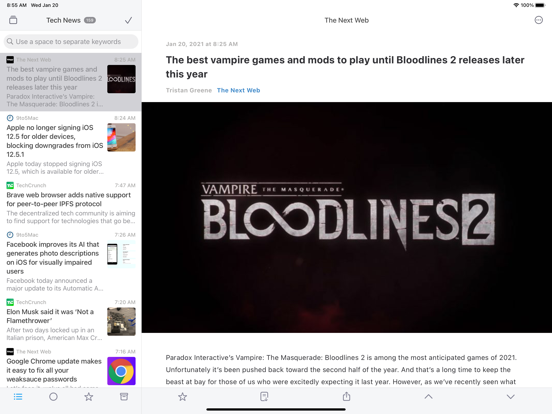This screenshot has height=414, width=552.
Task: Open the archive tab in list toolbar
Action: pyautogui.click(x=124, y=397)
